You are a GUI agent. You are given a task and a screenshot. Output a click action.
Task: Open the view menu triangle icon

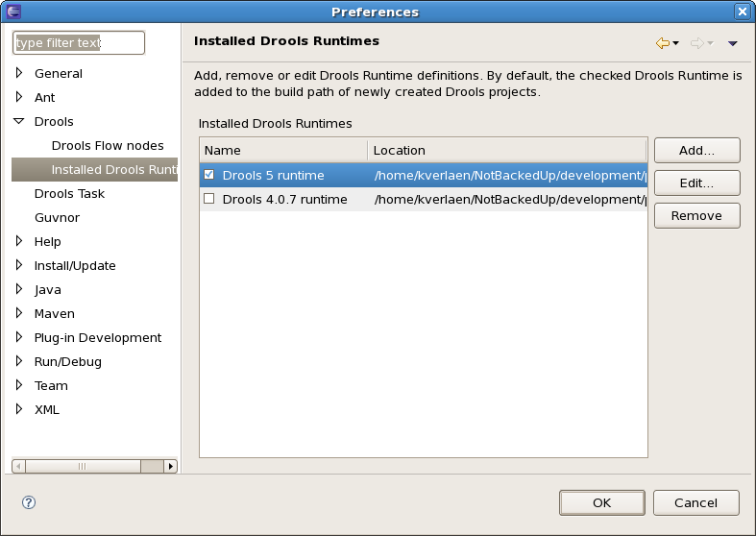coord(732,44)
